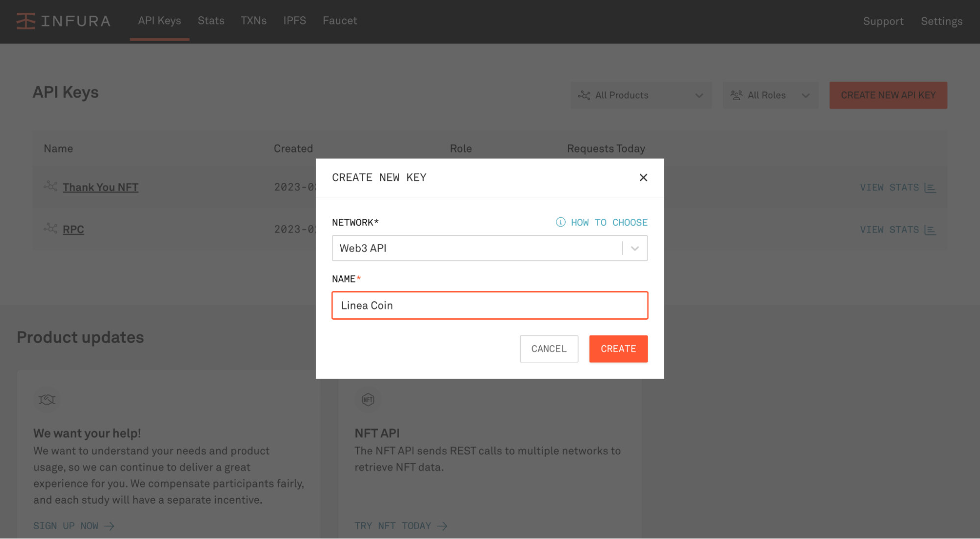The image size is (980, 539).
Task: Open the All Products filter dropdown
Action: click(x=641, y=95)
